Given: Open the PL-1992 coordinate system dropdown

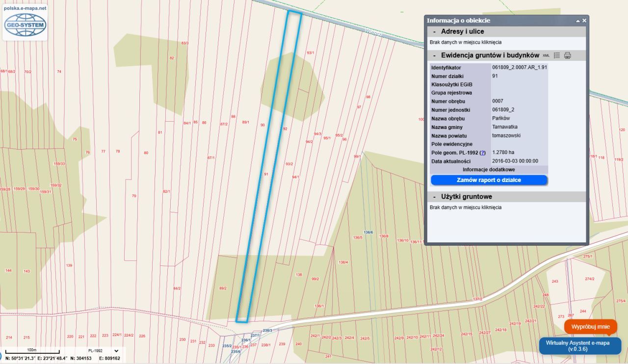Looking at the screenshot, I should [116, 351].
